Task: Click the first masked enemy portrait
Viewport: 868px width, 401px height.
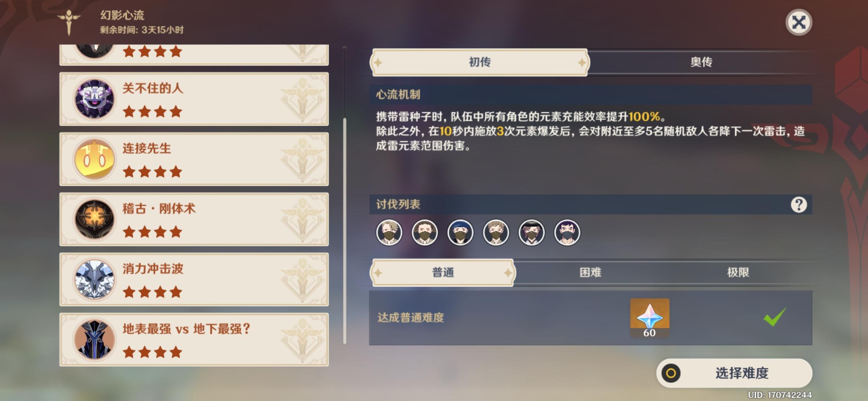Action: 389,233
